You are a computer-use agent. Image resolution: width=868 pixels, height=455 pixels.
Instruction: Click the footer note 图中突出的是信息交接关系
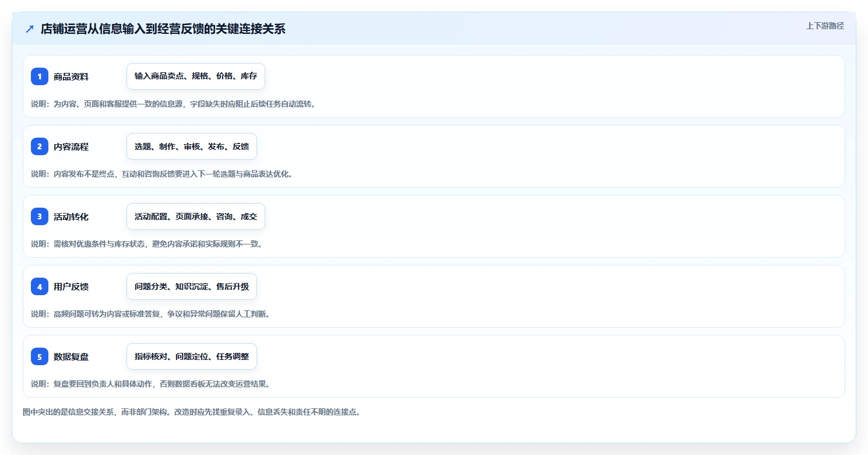pyautogui.click(x=192, y=412)
